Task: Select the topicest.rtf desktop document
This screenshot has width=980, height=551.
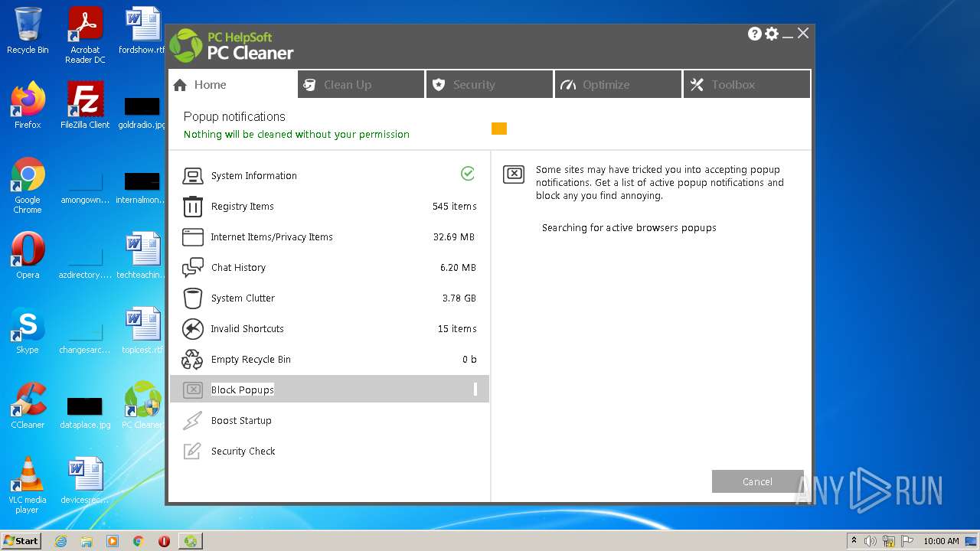Action: [x=142, y=330]
